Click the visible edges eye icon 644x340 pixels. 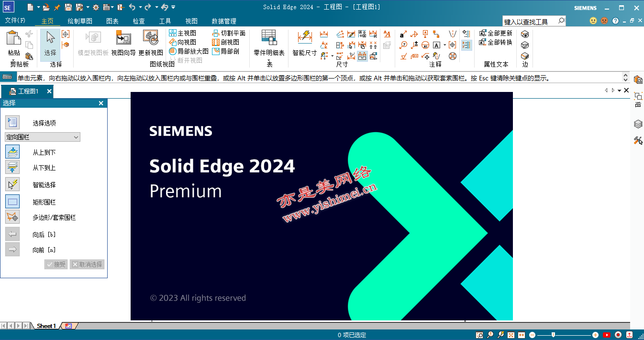pyautogui.click(x=525, y=34)
